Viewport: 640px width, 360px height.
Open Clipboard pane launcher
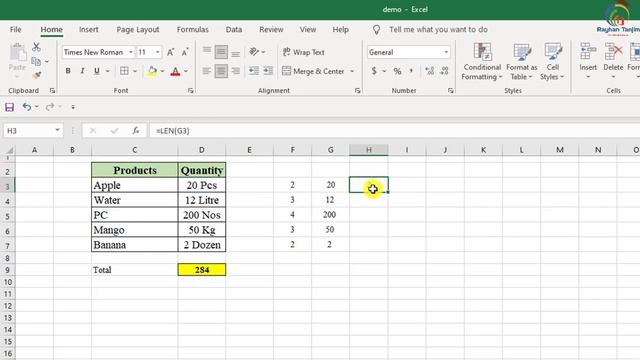(52, 91)
